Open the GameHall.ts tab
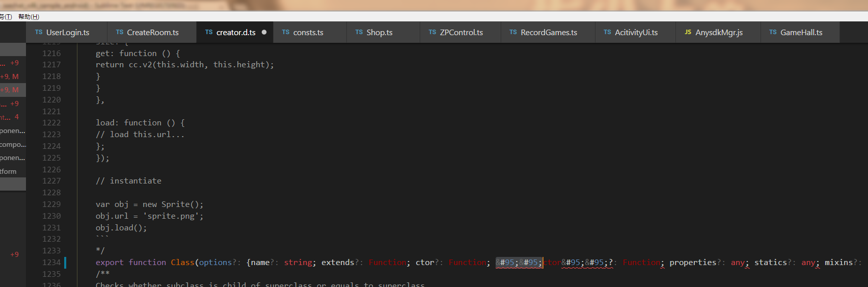868x287 pixels. click(800, 32)
